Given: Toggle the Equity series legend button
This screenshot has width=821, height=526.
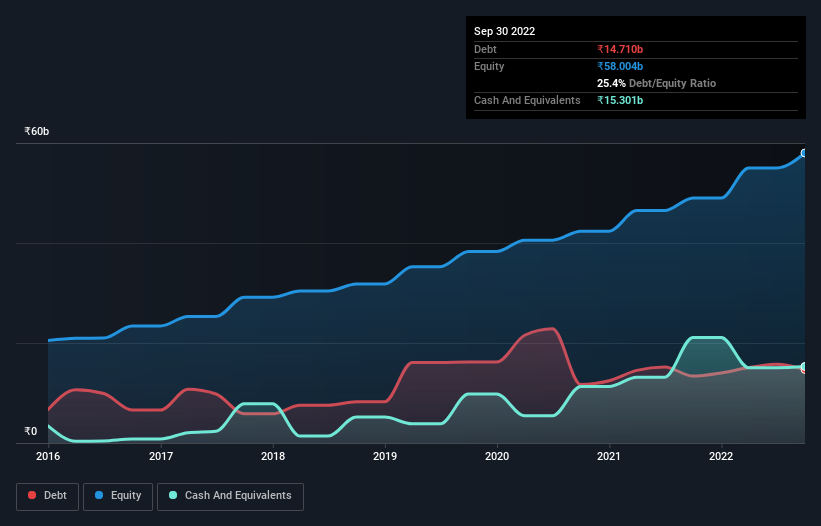Looking at the screenshot, I should 118,496.
